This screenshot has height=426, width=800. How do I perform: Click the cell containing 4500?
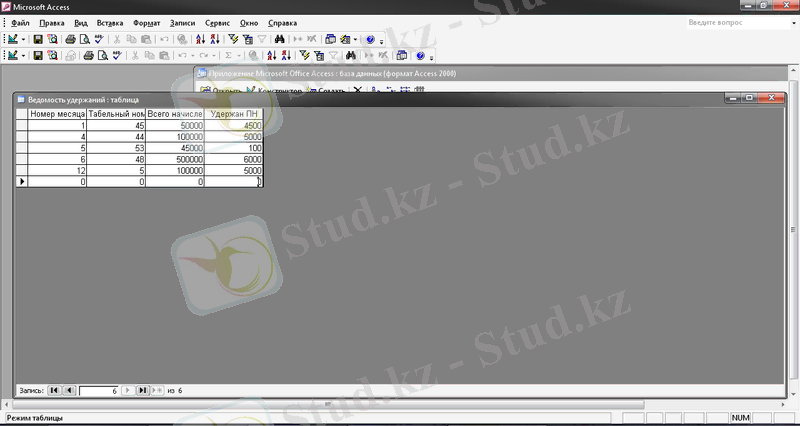tap(234, 126)
